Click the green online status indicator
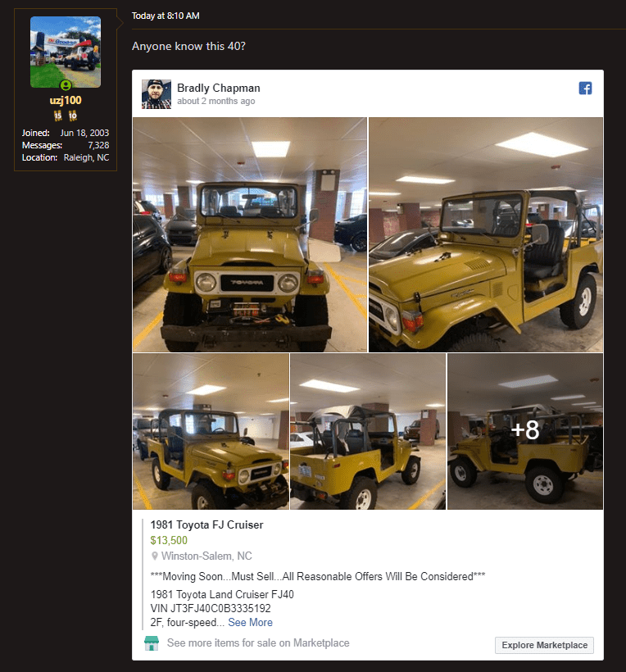 66,85
